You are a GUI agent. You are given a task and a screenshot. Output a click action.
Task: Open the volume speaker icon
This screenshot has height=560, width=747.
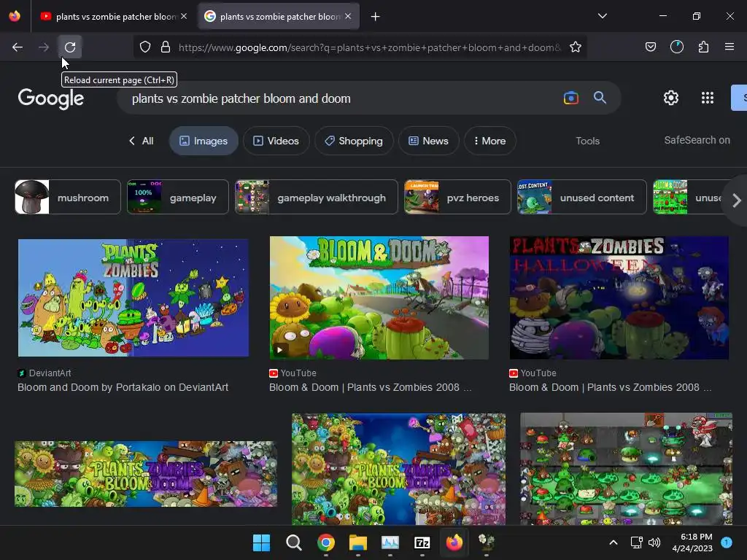pyautogui.click(x=654, y=542)
